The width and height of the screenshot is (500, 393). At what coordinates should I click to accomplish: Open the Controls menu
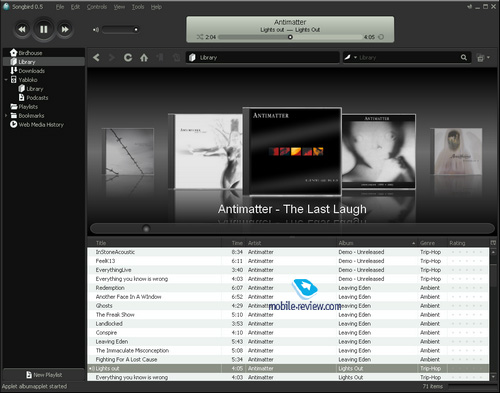[97, 7]
